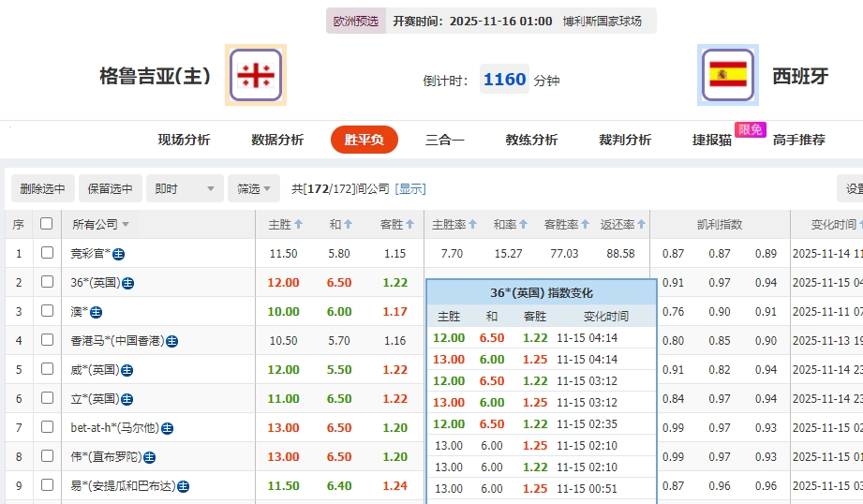
Task: Click the 主 badge next to 澳*
Action: pyautogui.click(x=96, y=313)
